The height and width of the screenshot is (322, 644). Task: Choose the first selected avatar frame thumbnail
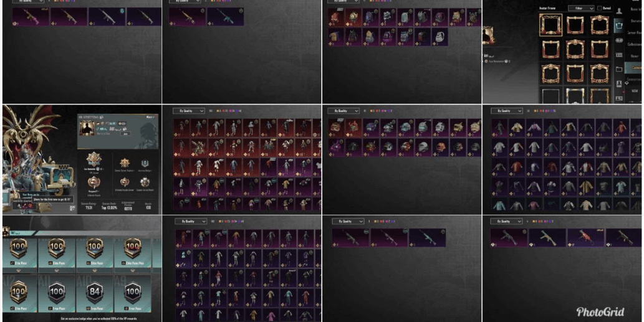click(x=550, y=25)
